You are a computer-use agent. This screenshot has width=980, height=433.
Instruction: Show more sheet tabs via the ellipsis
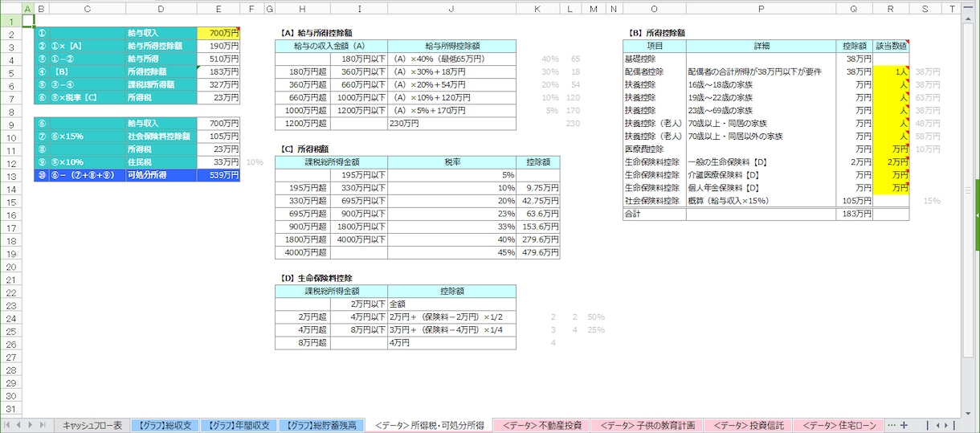tap(891, 425)
